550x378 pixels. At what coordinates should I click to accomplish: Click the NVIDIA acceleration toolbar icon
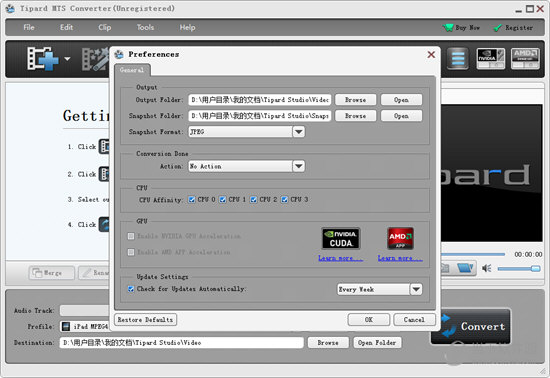coord(490,59)
